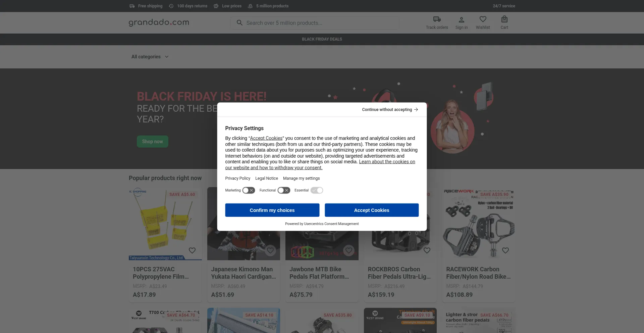Toggle the Marketing cookies switch

(249, 190)
